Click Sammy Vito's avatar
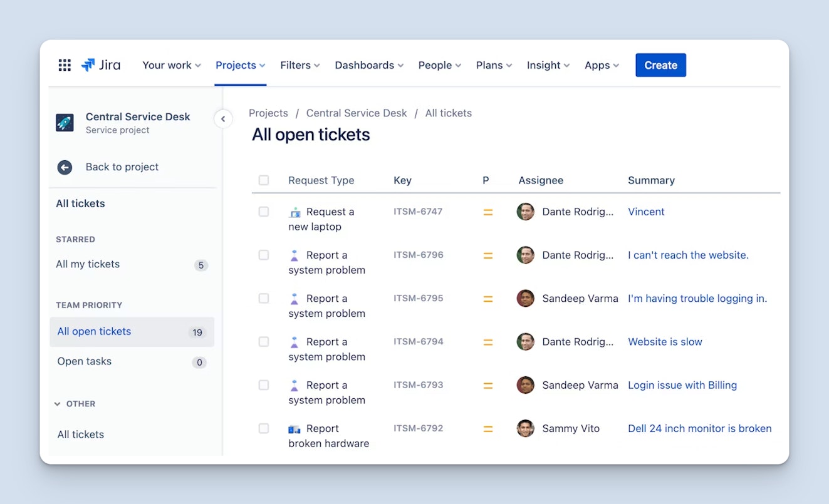 (x=525, y=428)
